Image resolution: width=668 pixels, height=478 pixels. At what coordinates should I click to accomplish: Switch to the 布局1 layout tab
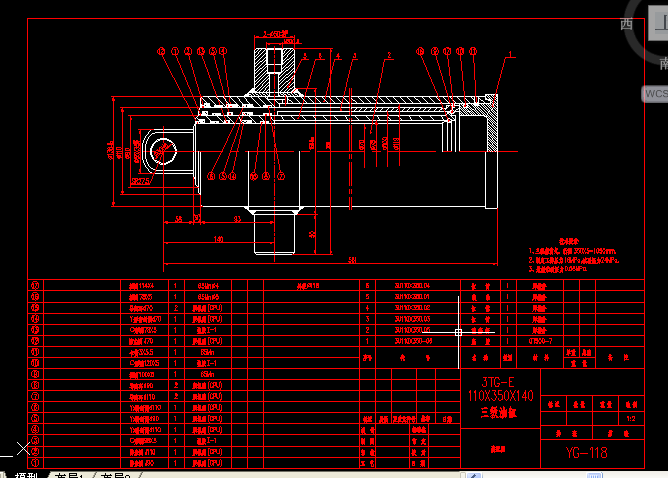68,475
